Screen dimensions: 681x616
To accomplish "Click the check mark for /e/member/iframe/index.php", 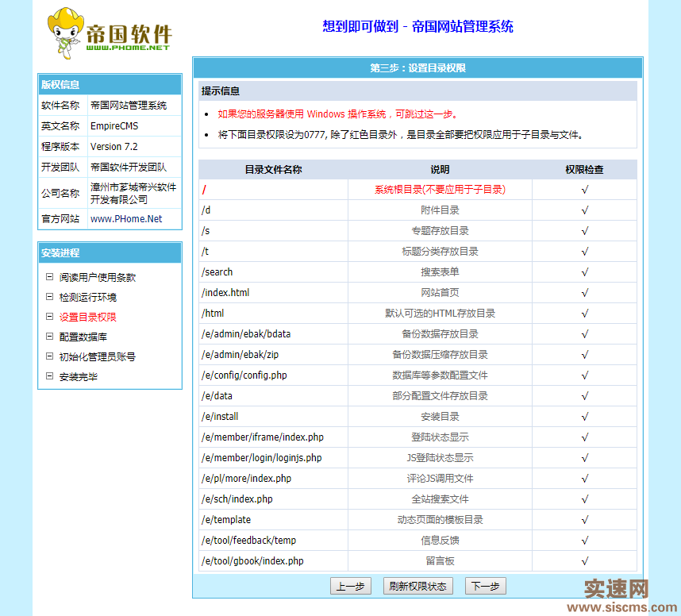I will click(x=585, y=437).
